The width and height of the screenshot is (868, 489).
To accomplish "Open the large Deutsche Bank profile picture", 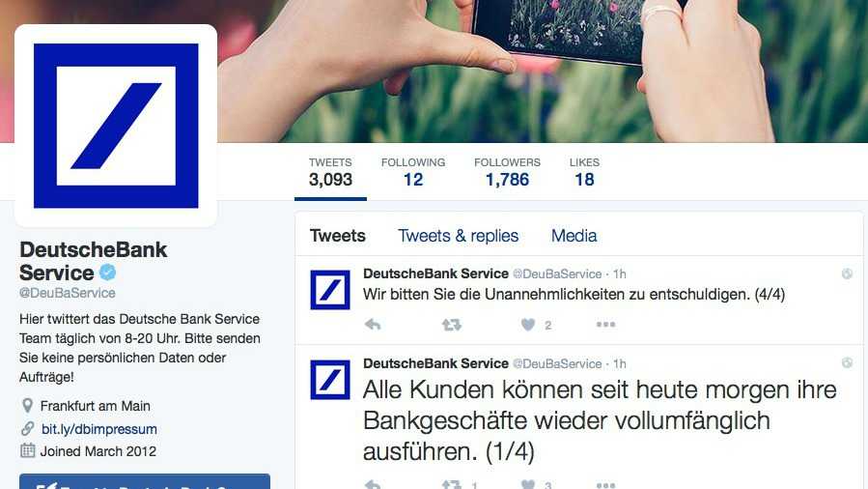I will coord(116,126).
